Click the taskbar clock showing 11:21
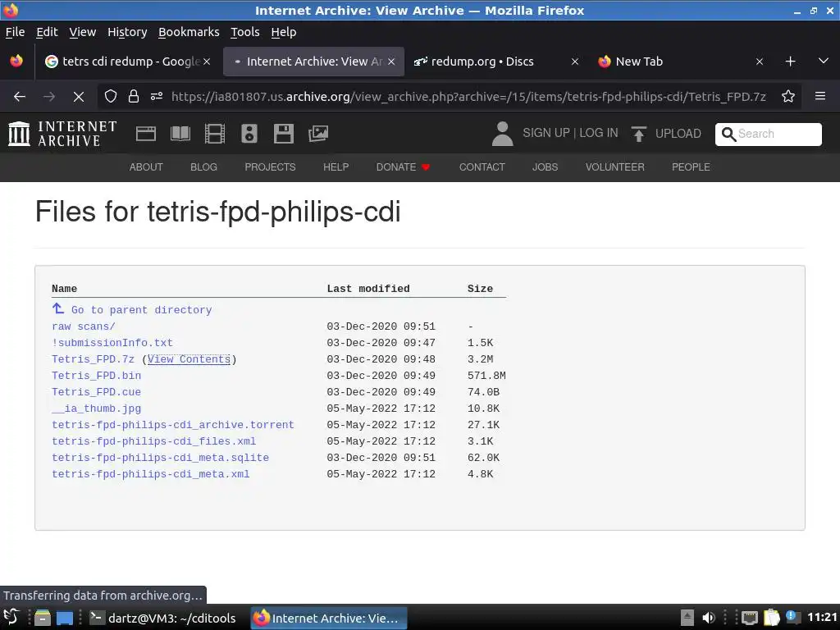The width and height of the screenshot is (840, 630). click(822, 617)
